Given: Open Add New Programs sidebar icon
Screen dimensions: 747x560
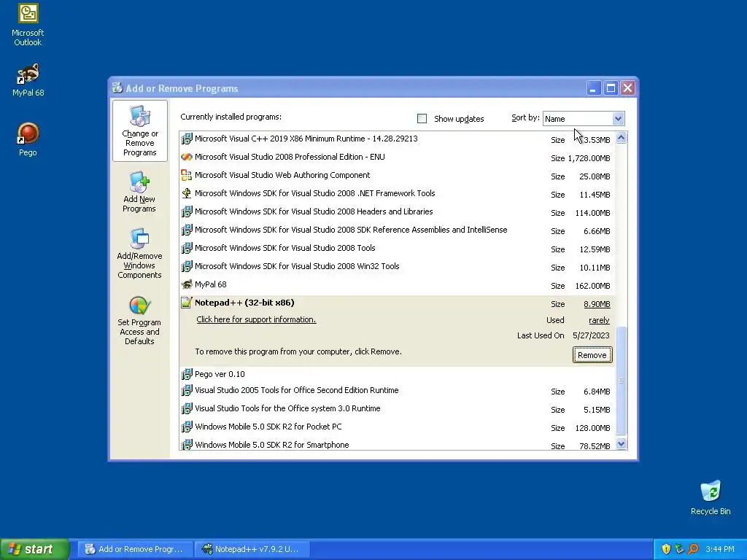Looking at the screenshot, I should (x=139, y=192).
